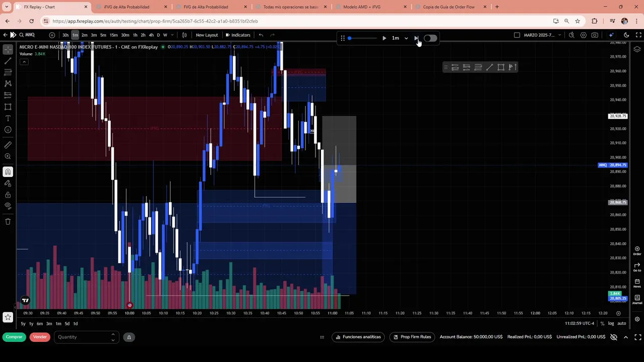
Task: Open the text annotation tool
Action: pos(8,118)
